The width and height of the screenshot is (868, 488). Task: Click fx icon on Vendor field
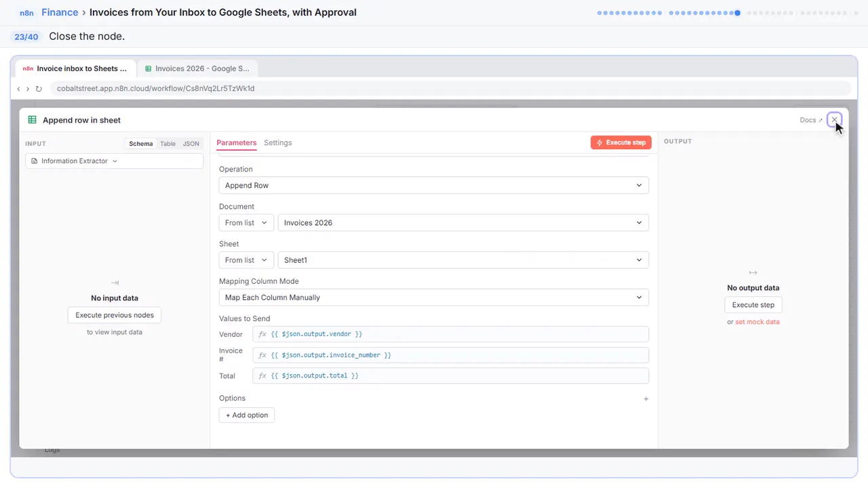[262, 334]
